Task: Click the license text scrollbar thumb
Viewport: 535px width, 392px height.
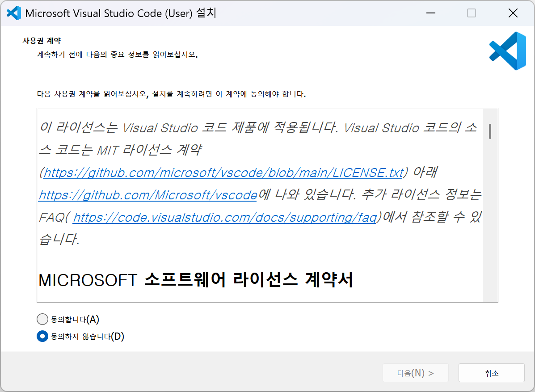Action: pos(490,131)
